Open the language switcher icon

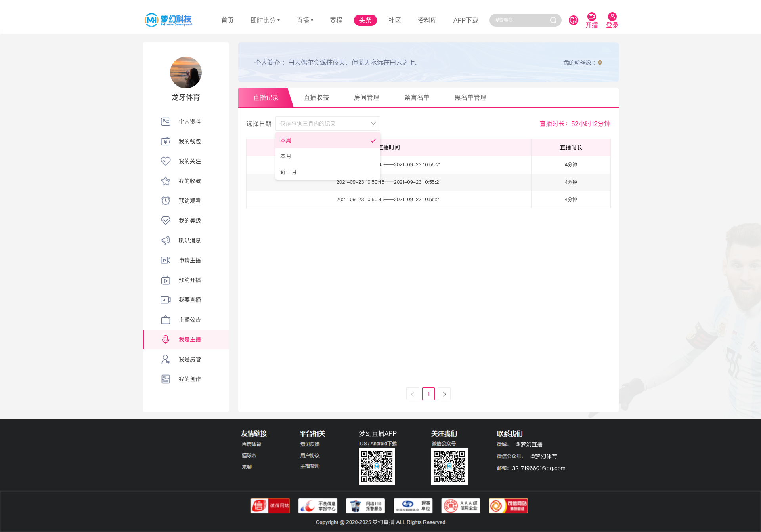pyautogui.click(x=574, y=20)
